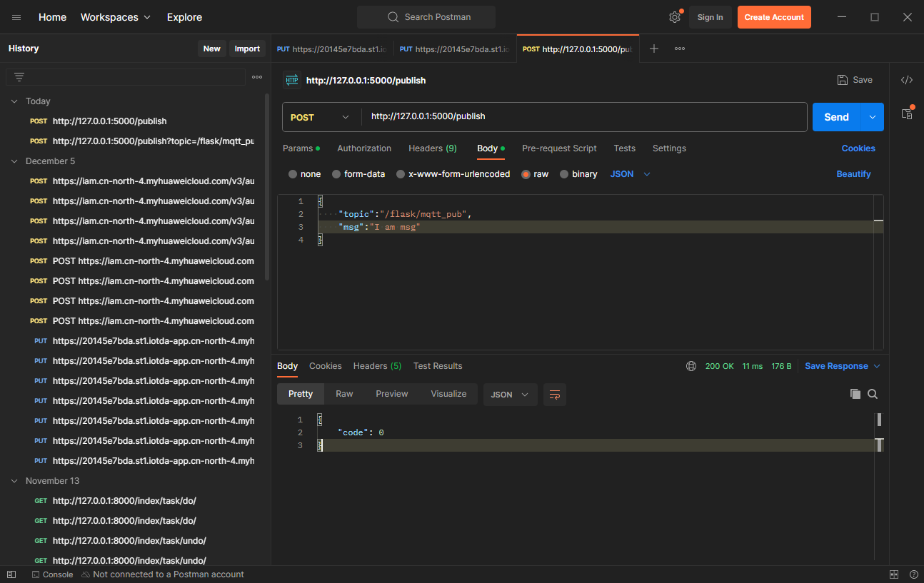Open response Headers (5) tab

pyautogui.click(x=377, y=366)
